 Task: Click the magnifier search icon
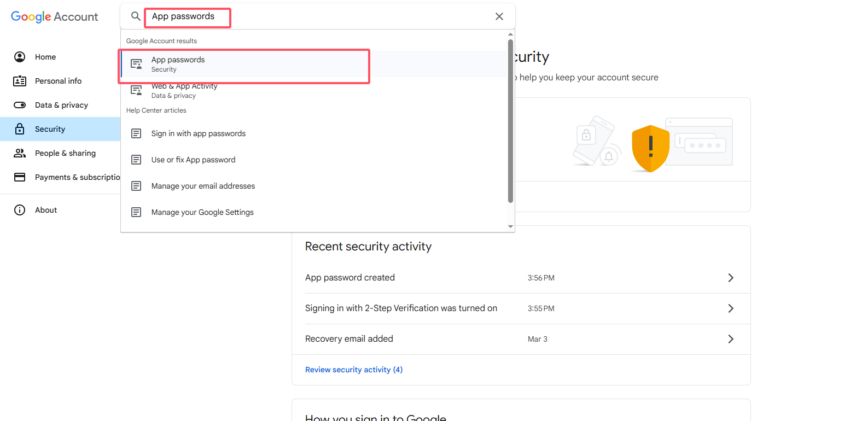tap(136, 16)
